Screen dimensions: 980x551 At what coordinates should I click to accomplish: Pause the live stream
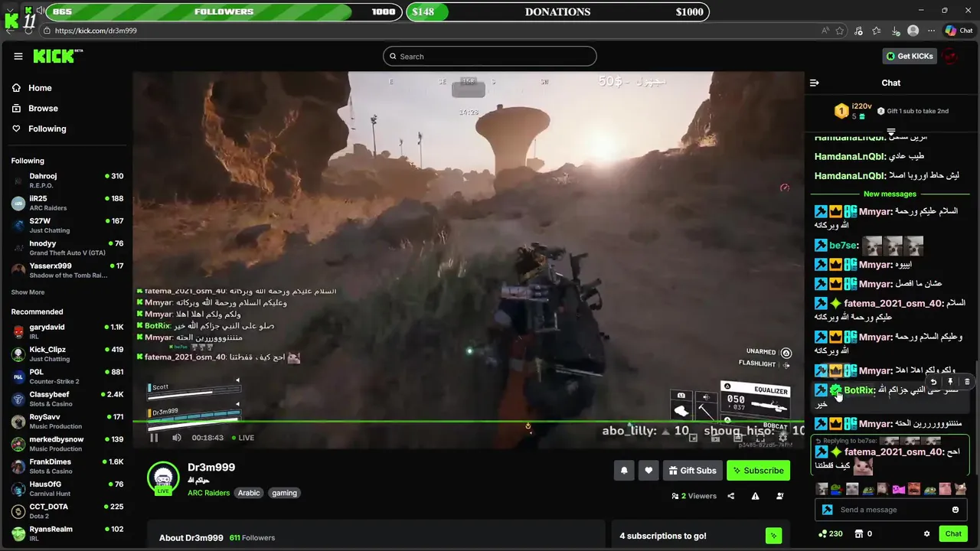pyautogui.click(x=154, y=438)
